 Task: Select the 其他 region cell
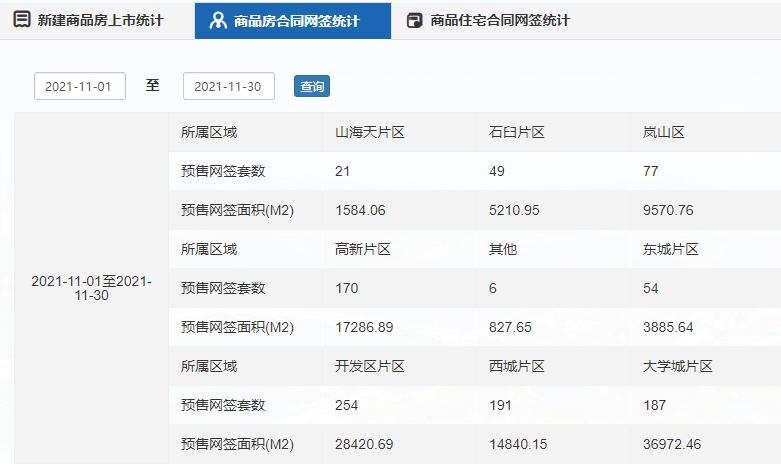click(553, 249)
